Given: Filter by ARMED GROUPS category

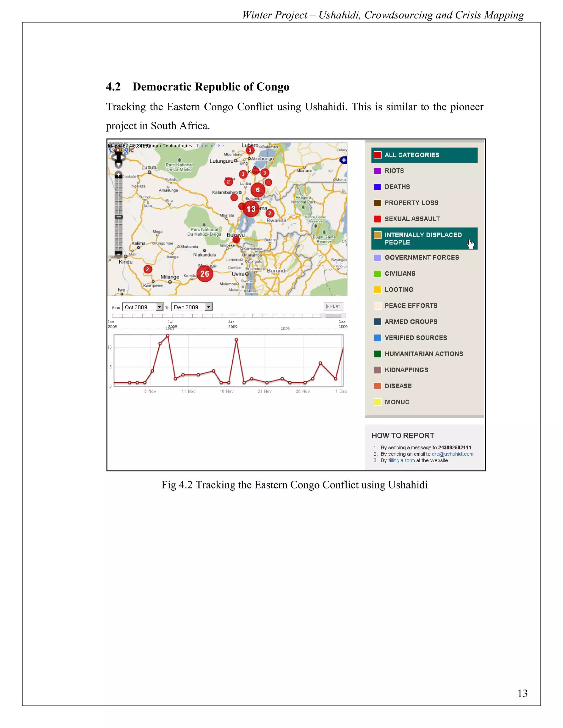Looking at the screenshot, I should tap(424, 322).
